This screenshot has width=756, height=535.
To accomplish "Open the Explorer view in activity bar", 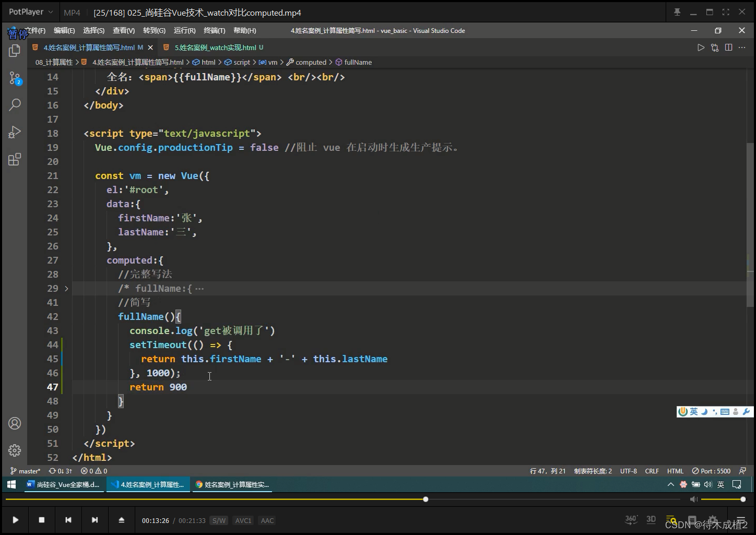I will coord(15,51).
